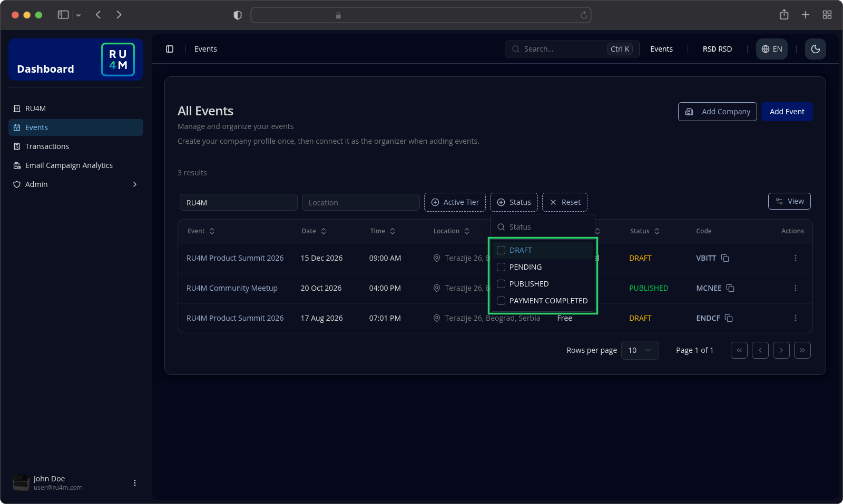This screenshot has width=843, height=504.
Task: Toggle the dashboard sidebar panel icon
Action: (170, 49)
